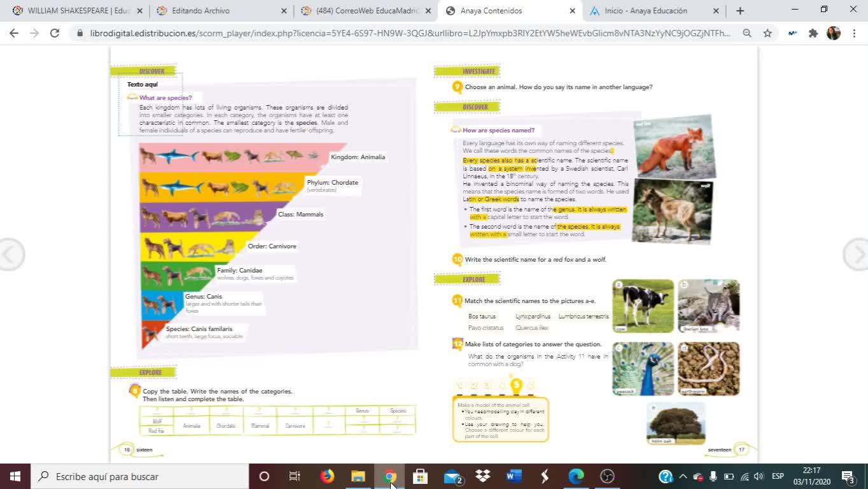Select the Iberian lynx picture

tap(709, 306)
